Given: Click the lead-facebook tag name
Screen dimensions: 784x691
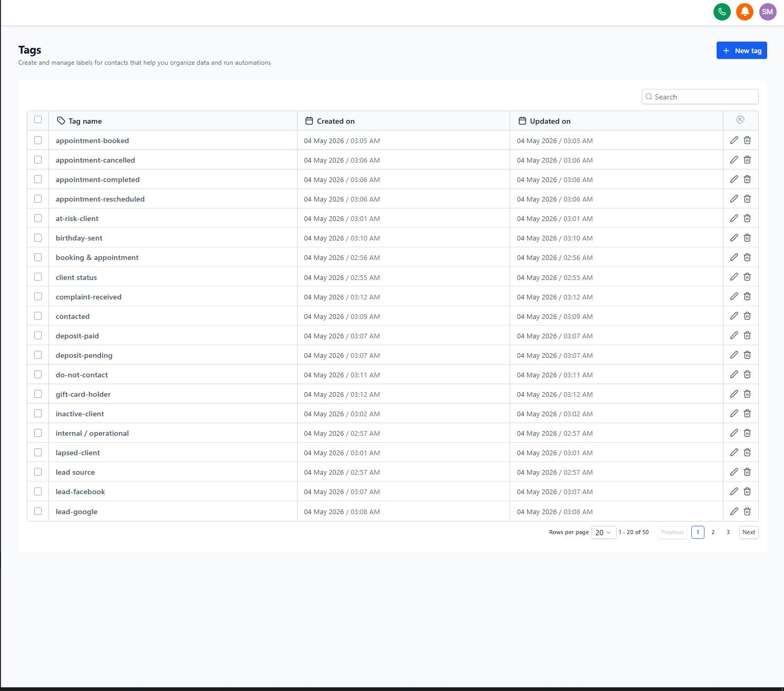Looking at the screenshot, I should pos(81,492).
